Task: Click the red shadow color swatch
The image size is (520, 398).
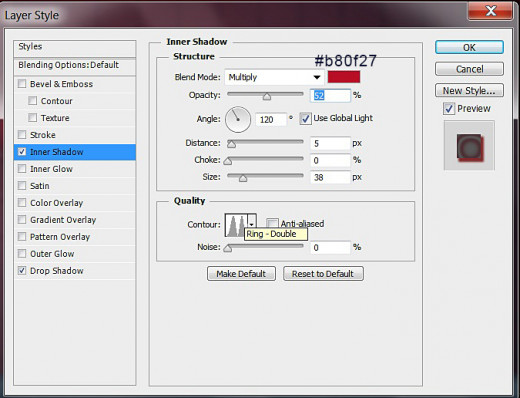Action: pos(344,77)
